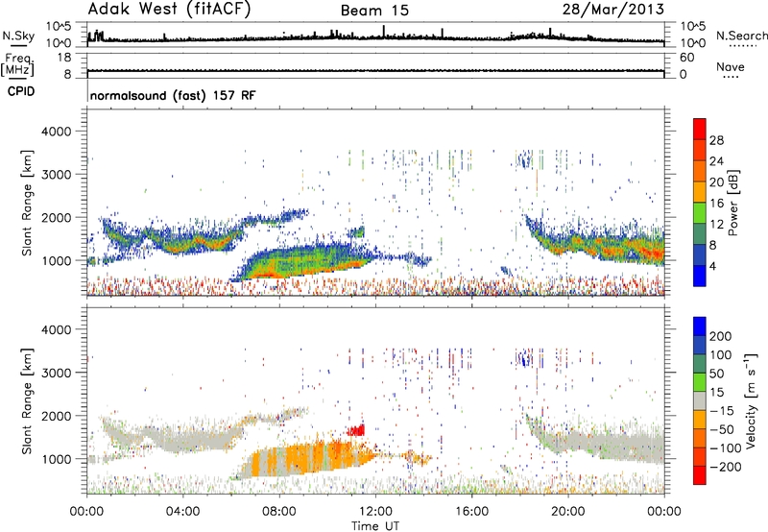Image resolution: width=768 pixels, height=532 pixels.
Task: Click the "4" label on Power colorbar
Action: click(x=712, y=266)
